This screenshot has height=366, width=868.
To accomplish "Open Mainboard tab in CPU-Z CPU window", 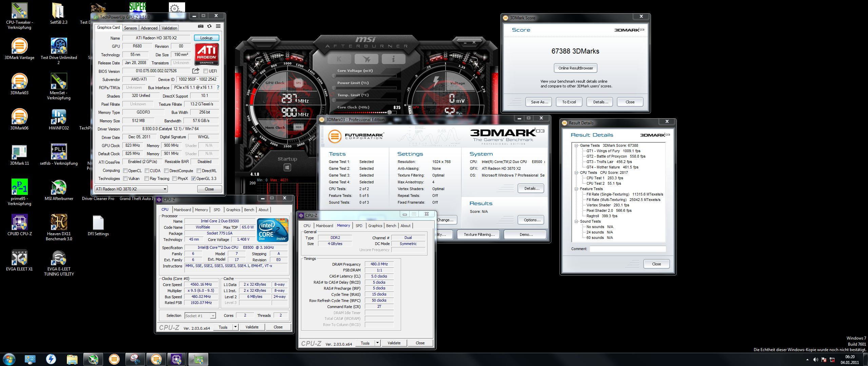I will click(182, 210).
